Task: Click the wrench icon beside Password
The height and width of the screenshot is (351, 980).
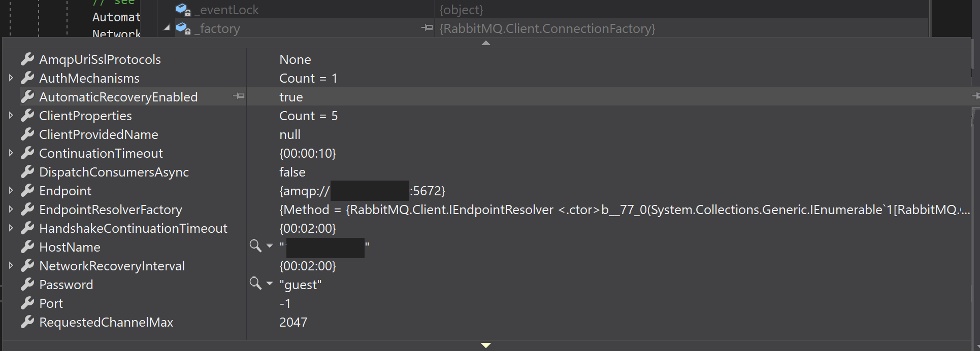Action: click(x=27, y=285)
